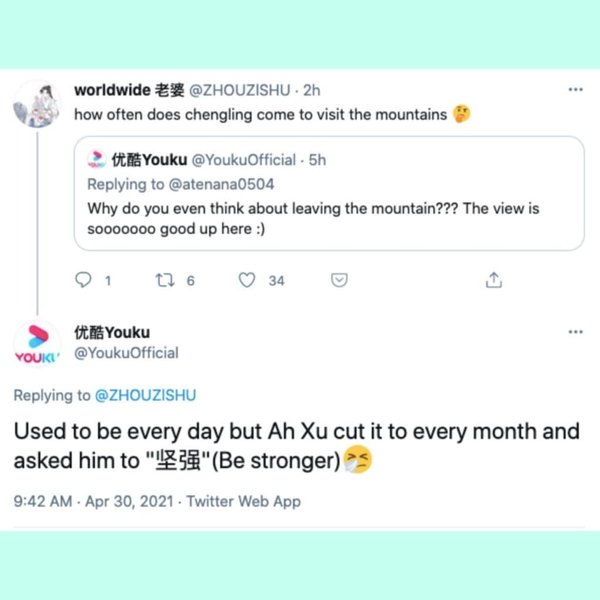Click small Youku icon in quoted tweet
The image size is (600, 600).
(x=97, y=160)
